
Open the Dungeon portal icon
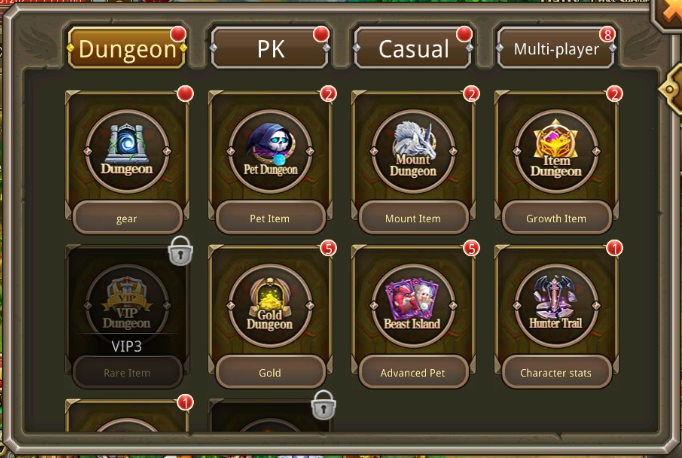click(127, 151)
